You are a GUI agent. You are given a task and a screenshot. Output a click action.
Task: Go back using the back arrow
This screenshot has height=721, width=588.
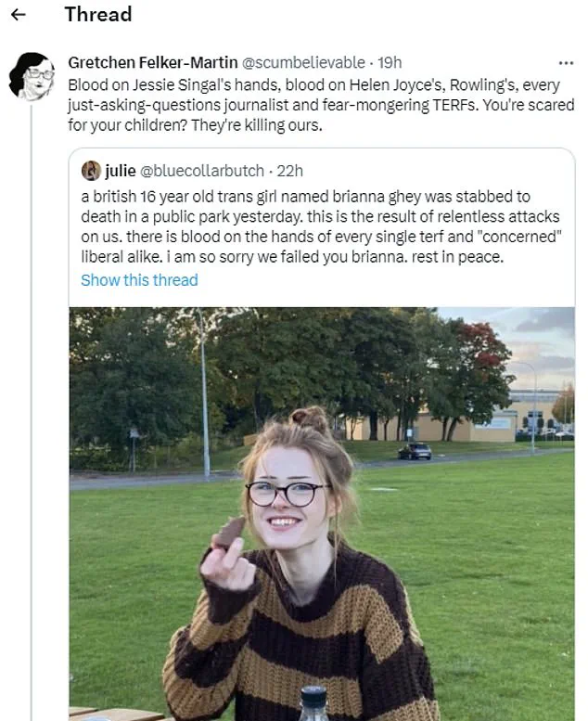point(19,15)
